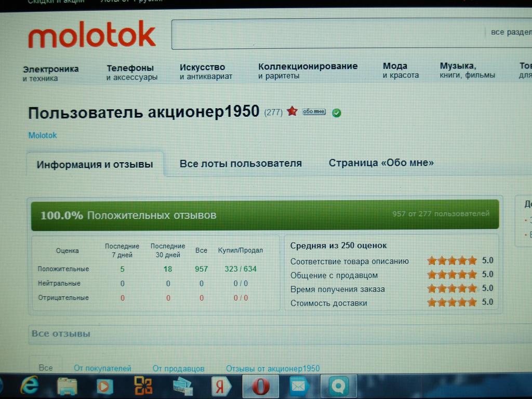
Task: Click the star rating for Время получения заказа
Action: click(x=453, y=288)
